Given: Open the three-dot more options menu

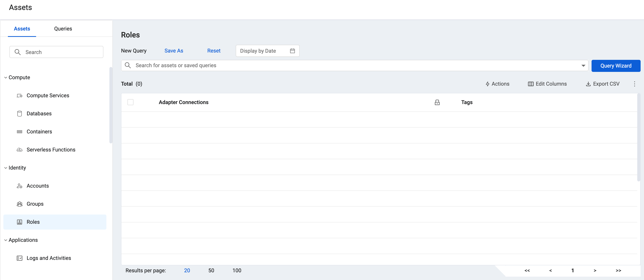Looking at the screenshot, I should (x=634, y=84).
